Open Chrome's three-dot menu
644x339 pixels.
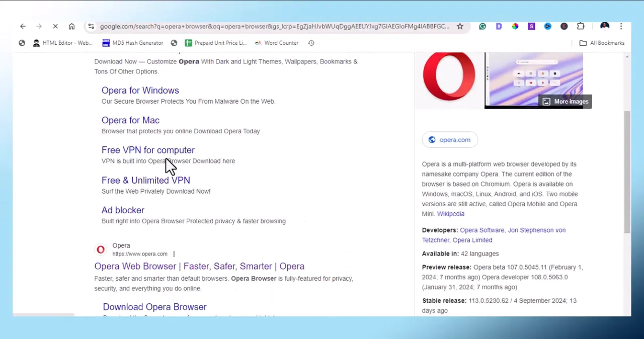click(621, 26)
